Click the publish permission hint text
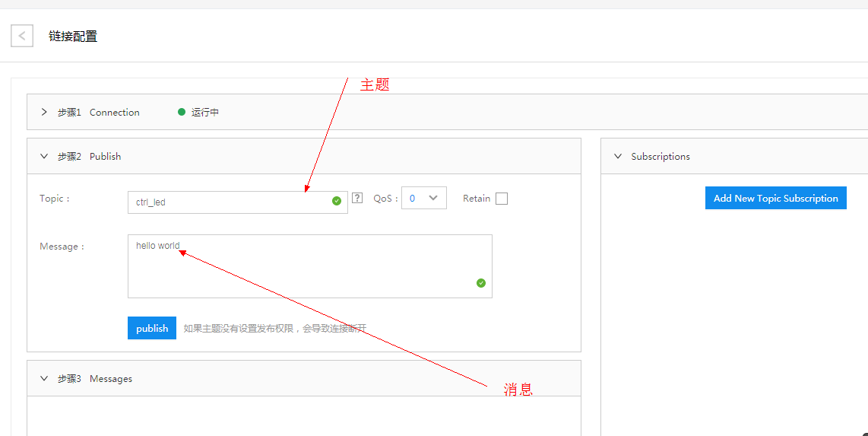The width and height of the screenshot is (868, 436). coord(275,329)
